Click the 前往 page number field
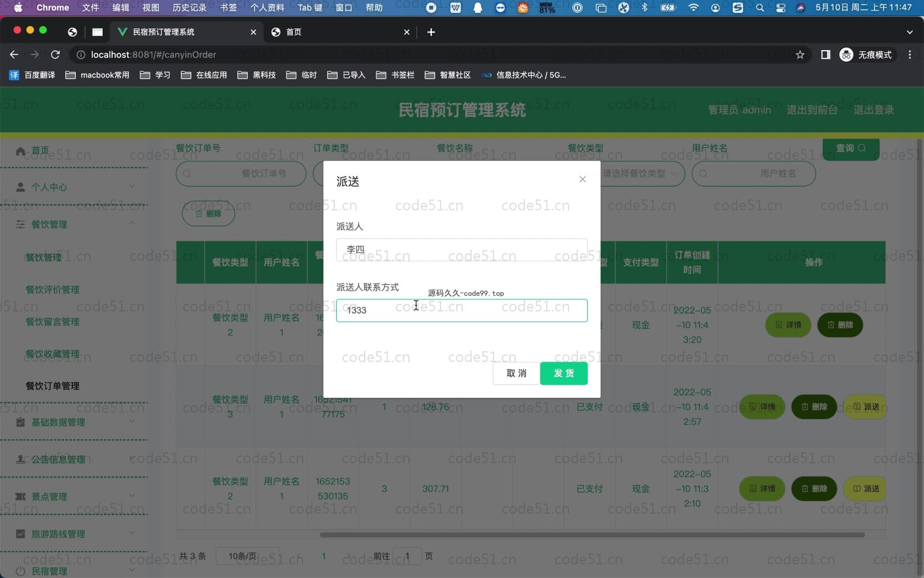Image resolution: width=924 pixels, height=578 pixels. 407,556
